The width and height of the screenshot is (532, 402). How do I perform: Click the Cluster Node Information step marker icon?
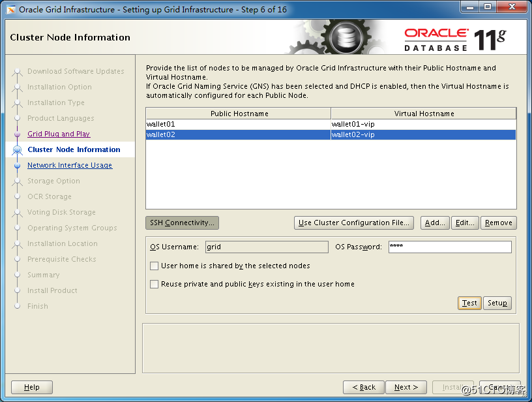coord(18,149)
